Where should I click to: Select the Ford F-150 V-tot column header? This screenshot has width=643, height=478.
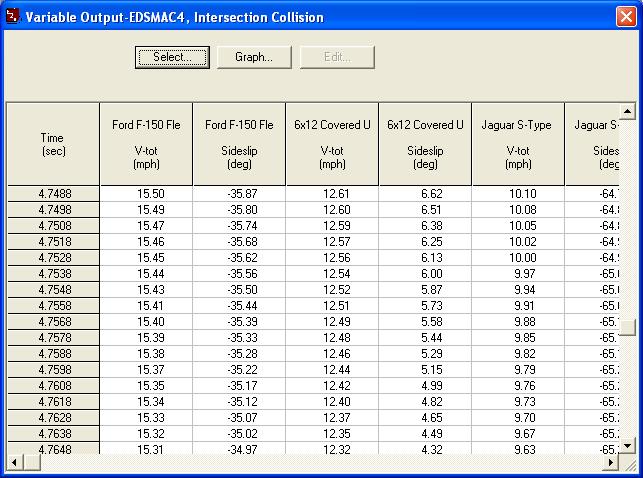click(146, 144)
